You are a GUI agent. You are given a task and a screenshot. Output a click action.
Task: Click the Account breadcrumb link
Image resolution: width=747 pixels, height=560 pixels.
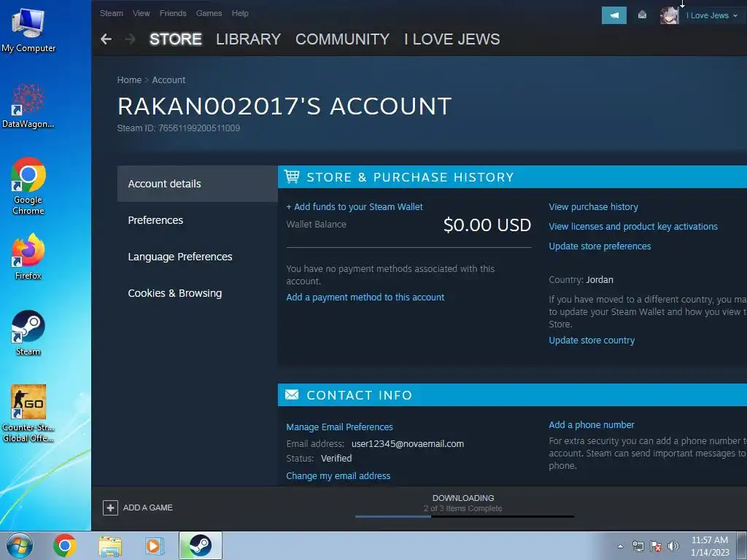[169, 80]
